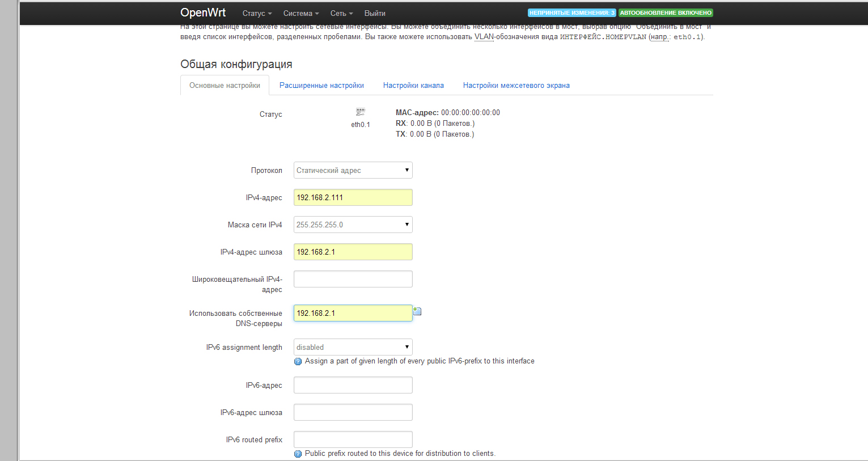Screen dimensions: 868x461
Task: Open the Сеть menu in navbar
Action: [x=341, y=13]
